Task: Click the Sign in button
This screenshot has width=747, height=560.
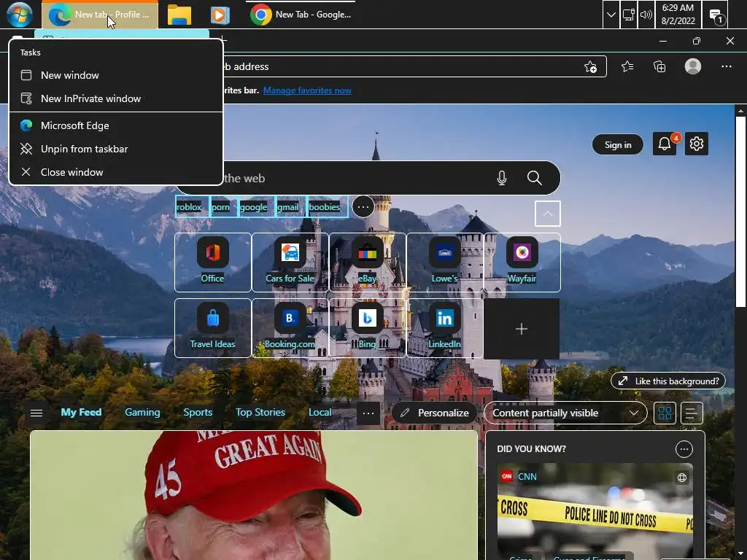Action: coord(618,145)
